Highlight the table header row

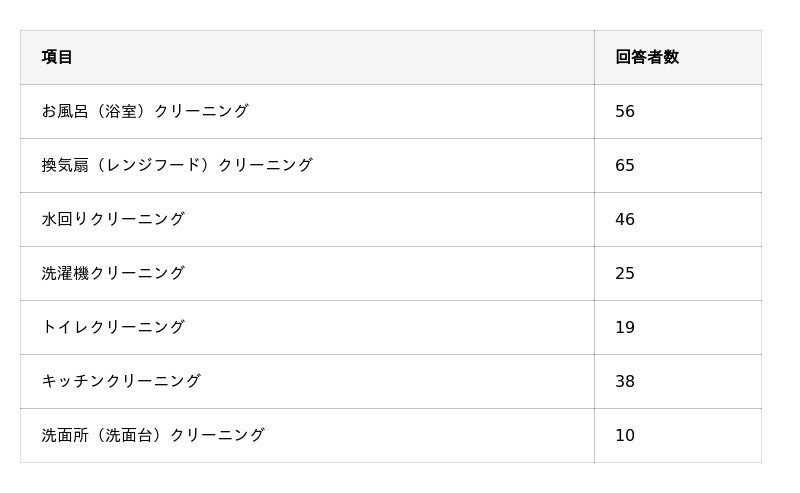390,57
